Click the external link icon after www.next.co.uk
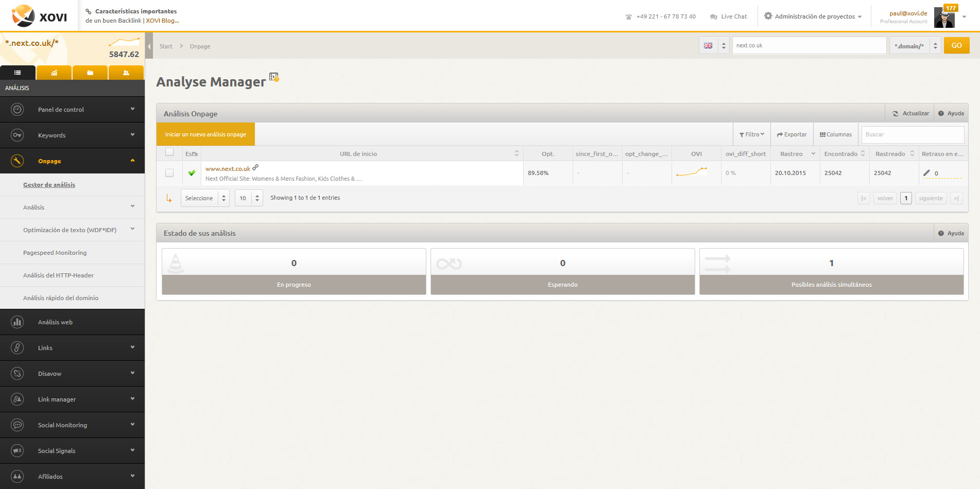This screenshot has width=980, height=489. click(x=255, y=167)
